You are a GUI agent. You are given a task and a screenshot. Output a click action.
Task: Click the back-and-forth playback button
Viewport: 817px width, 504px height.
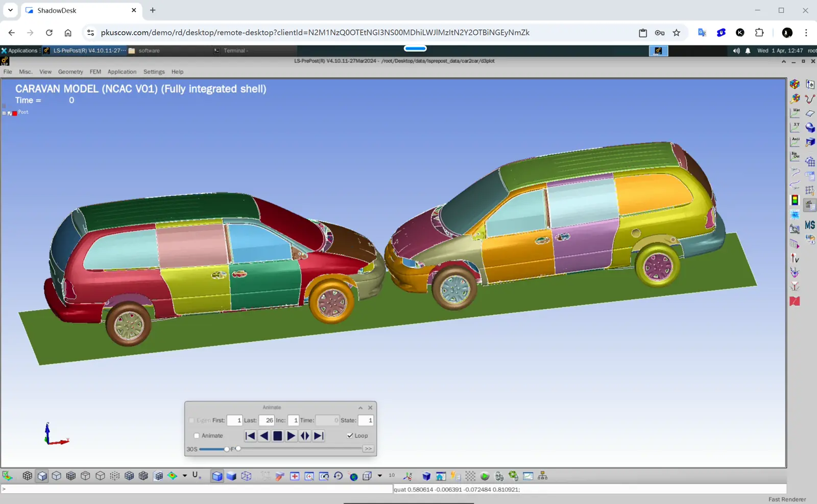305,436
